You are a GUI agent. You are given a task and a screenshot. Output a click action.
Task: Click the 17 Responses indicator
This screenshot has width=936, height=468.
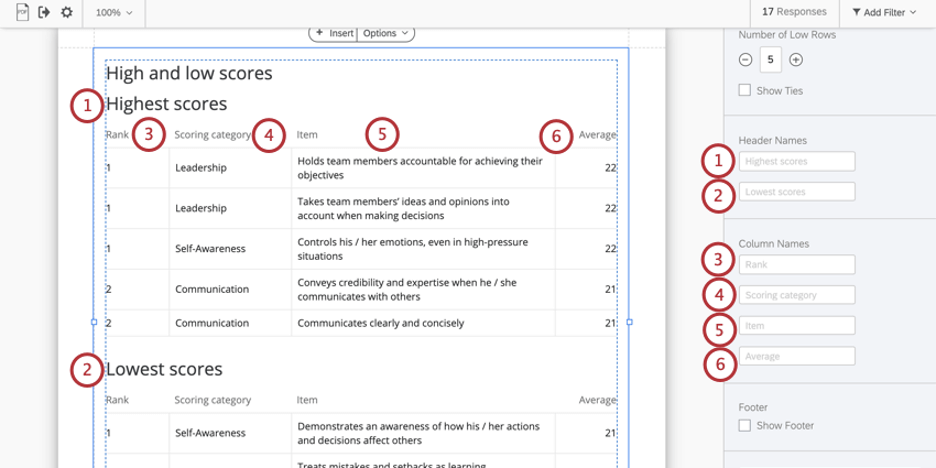pyautogui.click(x=793, y=12)
